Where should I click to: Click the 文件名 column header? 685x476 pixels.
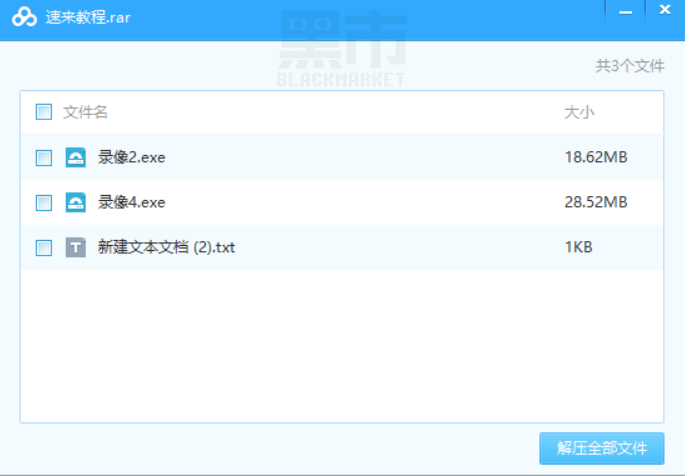click(85, 112)
